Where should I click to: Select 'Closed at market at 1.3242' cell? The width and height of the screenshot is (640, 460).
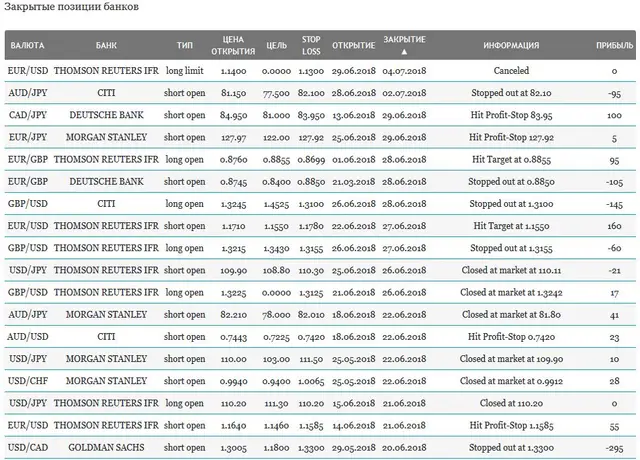click(511, 292)
